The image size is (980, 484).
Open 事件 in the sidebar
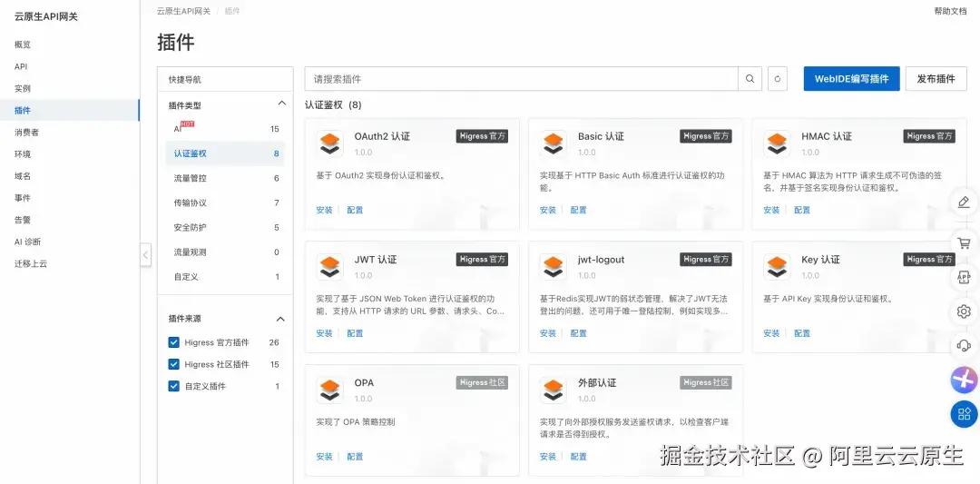coord(23,198)
